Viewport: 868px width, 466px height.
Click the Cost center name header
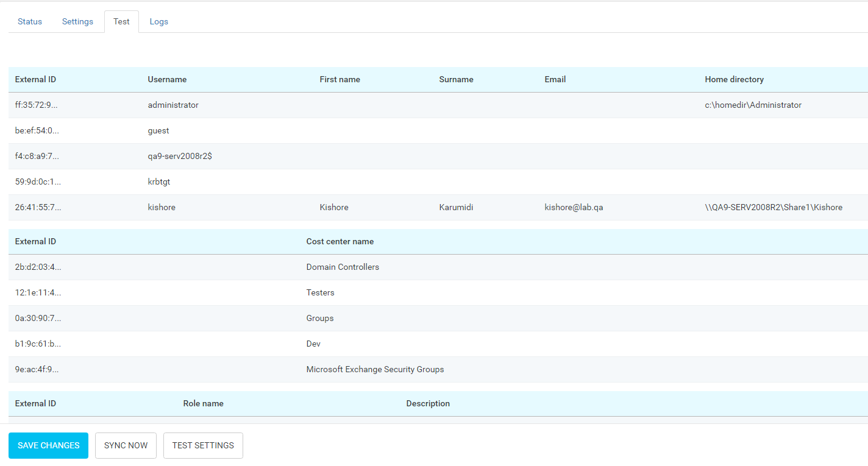[x=340, y=241]
